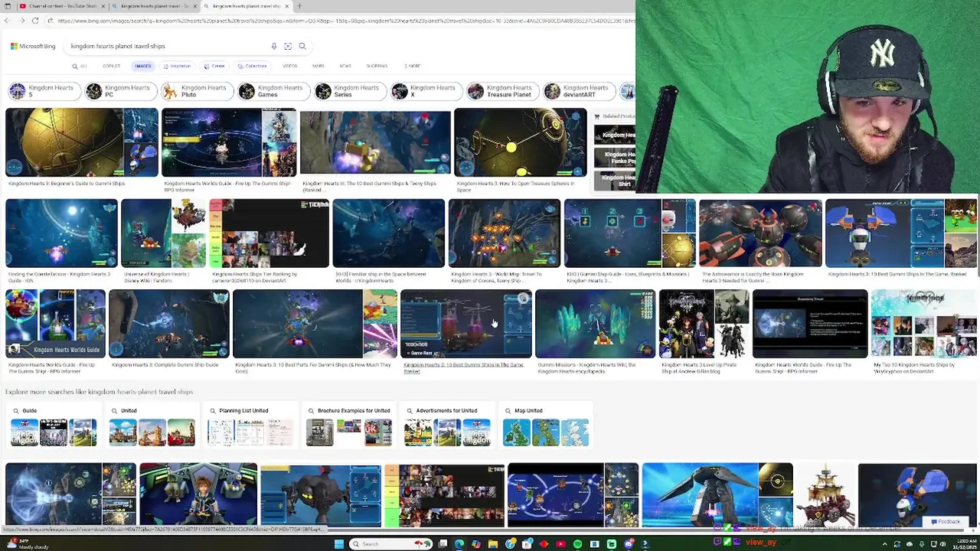Open visual search camera icon

[x=288, y=46]
